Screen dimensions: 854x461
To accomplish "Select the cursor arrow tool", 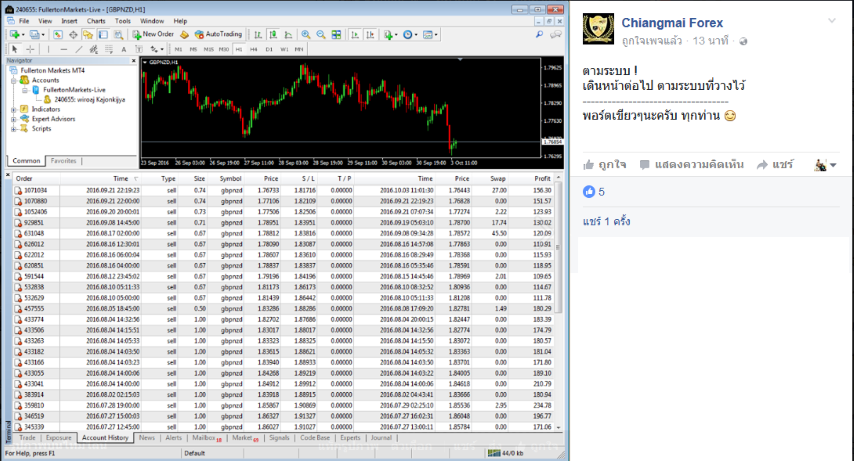I will point(15,49).
